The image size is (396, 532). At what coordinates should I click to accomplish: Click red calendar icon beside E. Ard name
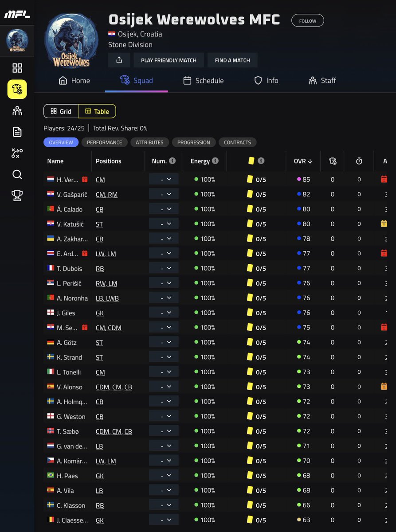pyautogui.click(x=85, y=254)
